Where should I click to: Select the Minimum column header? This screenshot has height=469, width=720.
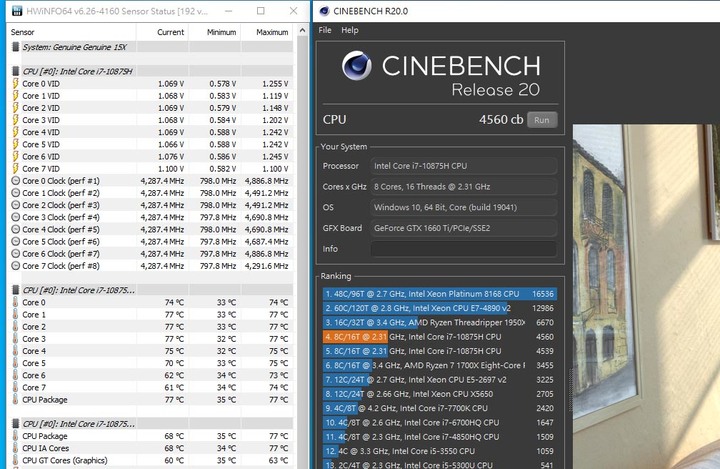point(214,32)
